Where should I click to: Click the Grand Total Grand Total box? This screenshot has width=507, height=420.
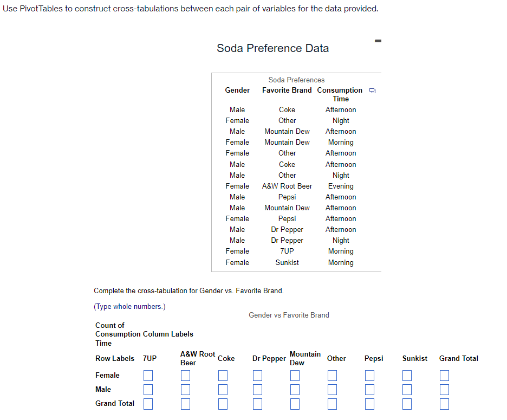coord(444,403)
